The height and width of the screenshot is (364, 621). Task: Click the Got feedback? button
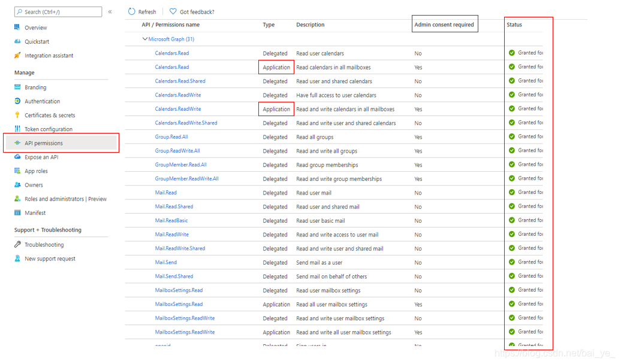192,12
